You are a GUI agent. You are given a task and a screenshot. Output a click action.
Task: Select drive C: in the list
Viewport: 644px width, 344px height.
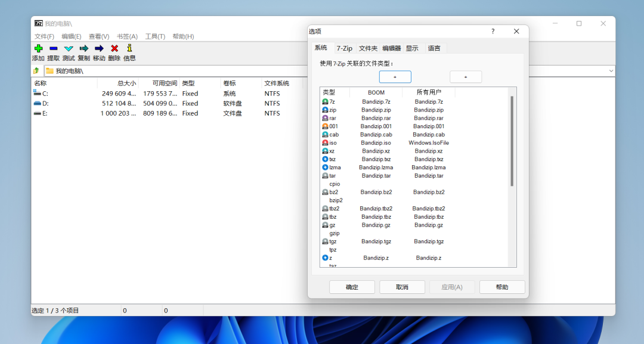click(41, 94)
